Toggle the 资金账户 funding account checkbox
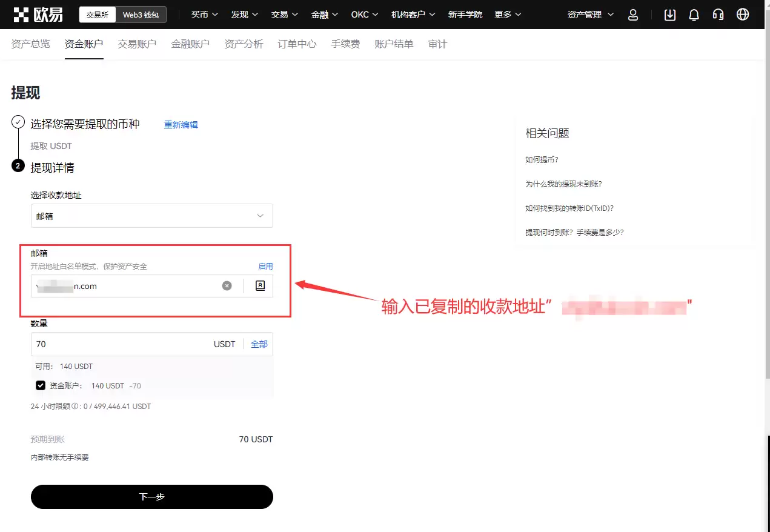 pyautogui.click(x=40, y=385)
